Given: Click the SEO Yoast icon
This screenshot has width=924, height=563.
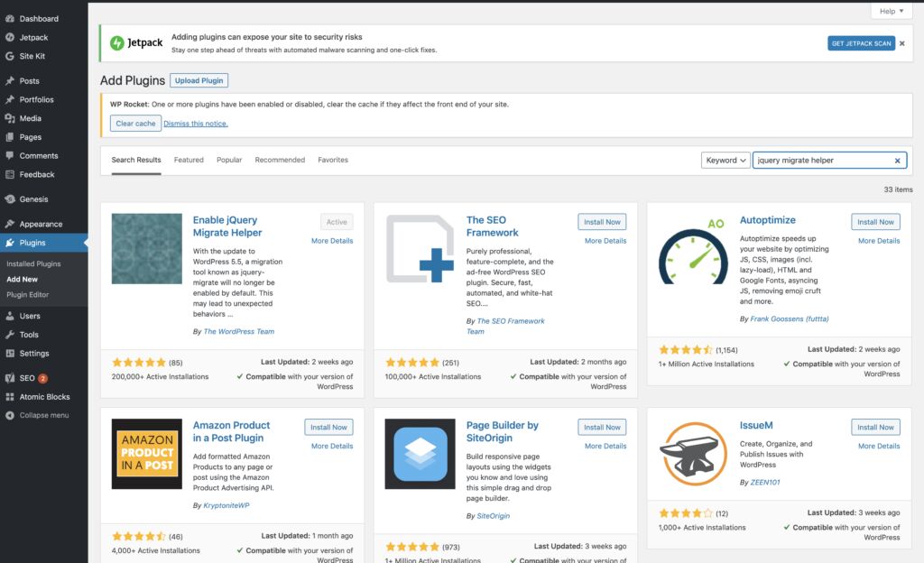Looking at the screenshot, I should [x=9, y=378].
